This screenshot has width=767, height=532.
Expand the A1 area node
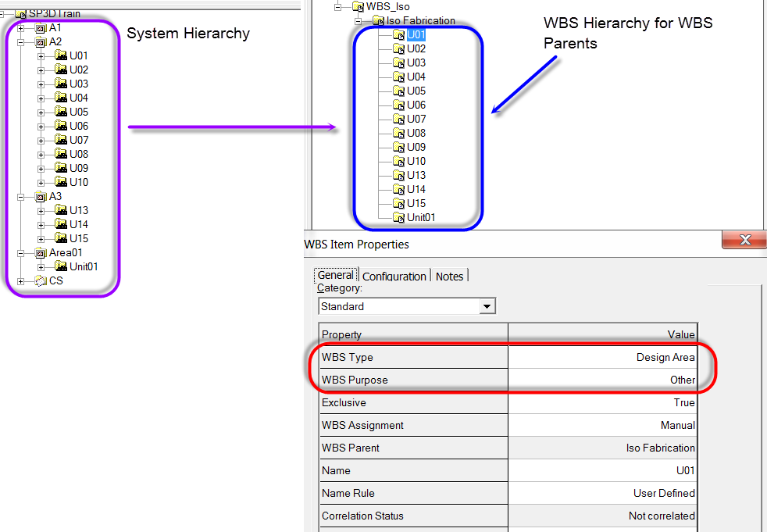point(20,28)
